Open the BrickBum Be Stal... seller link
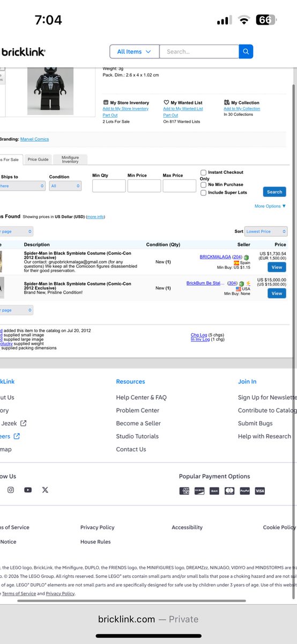The width and height of the screenshot is (297, 644). 206,283
